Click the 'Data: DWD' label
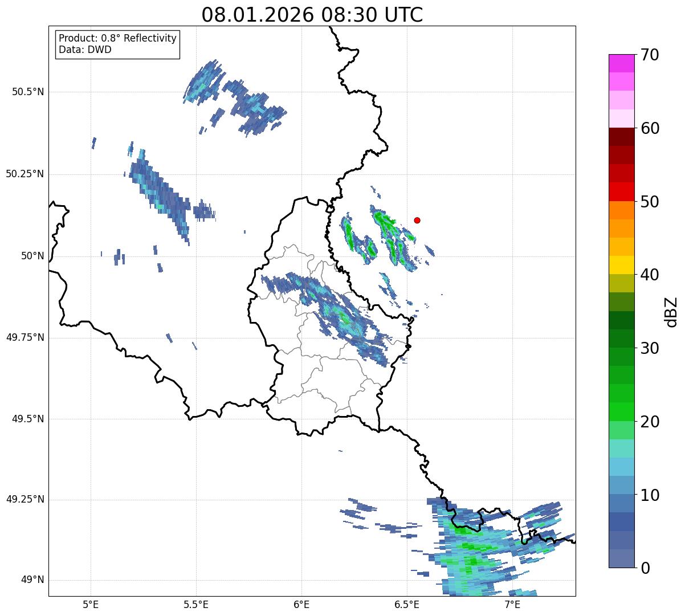 tap(85, 50)
